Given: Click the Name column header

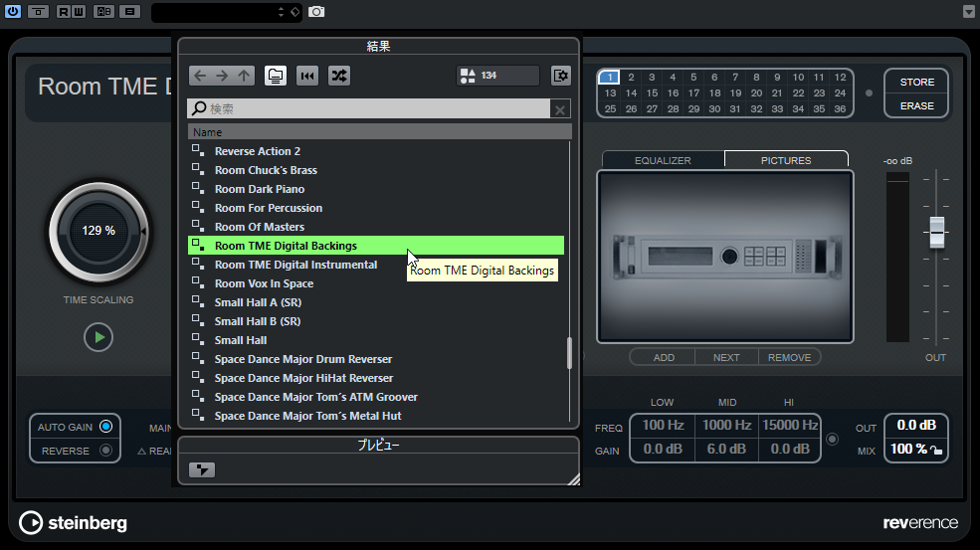Looking at the screenshot, I should click(379, 132).
